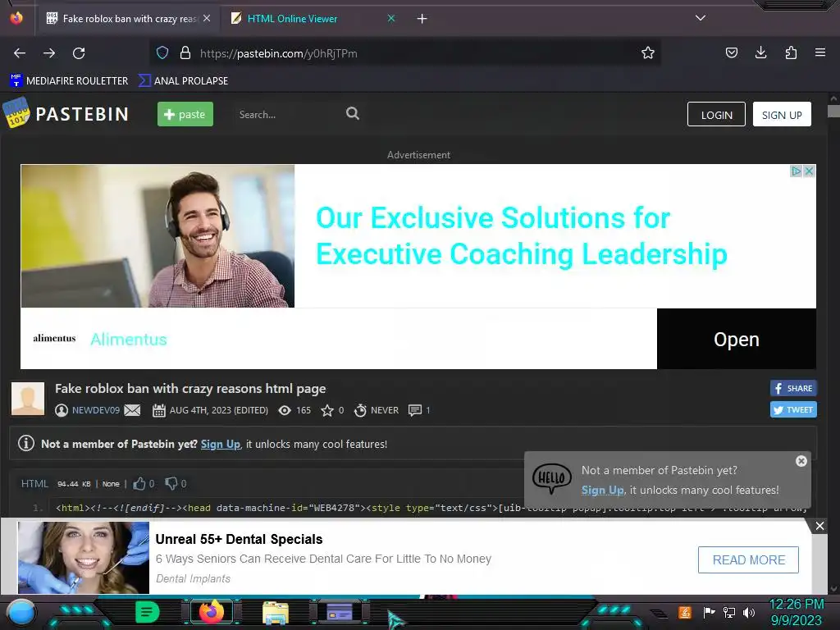Click the AdChoices icon on banner ad
The height and width of the screenshot is (630, 840).
tap(796, 171)
